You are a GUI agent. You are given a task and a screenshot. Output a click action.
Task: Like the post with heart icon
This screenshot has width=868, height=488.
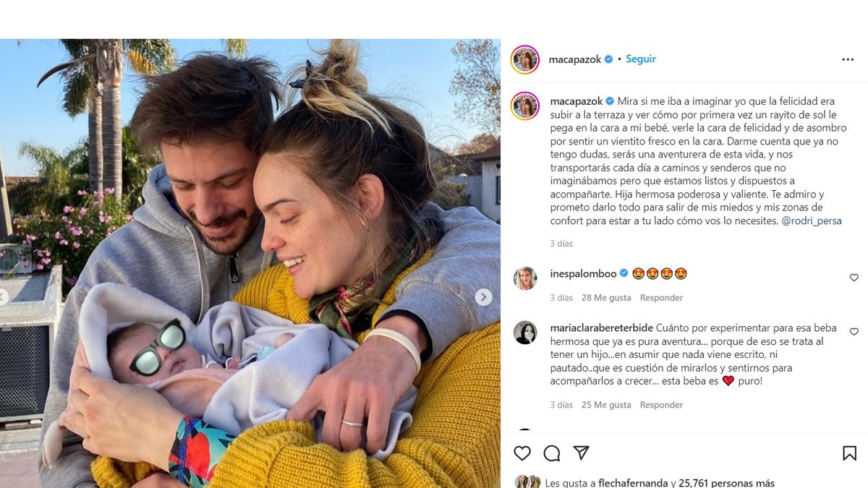point(522,453)
